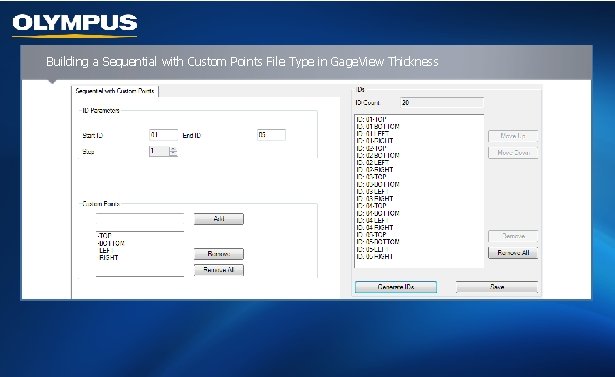Select ID: 04-TOP in the IDs list
Viewport: 615px width, 377px height.
[x=372, y=206]
